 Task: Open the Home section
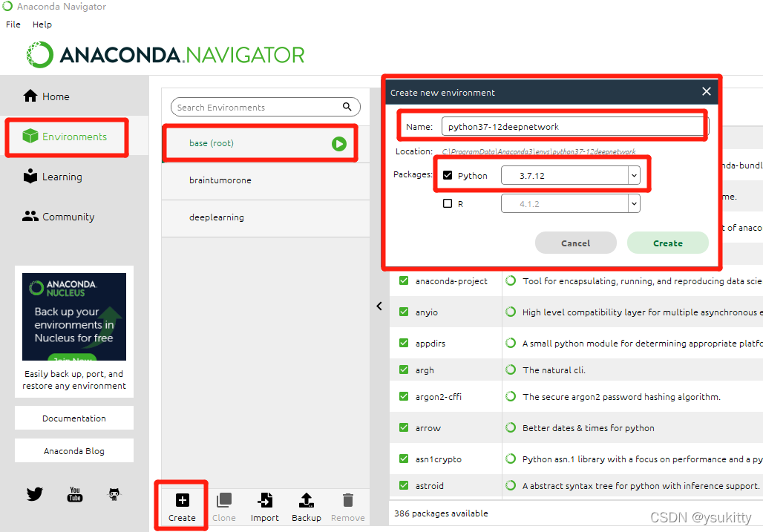pos(46,96)
